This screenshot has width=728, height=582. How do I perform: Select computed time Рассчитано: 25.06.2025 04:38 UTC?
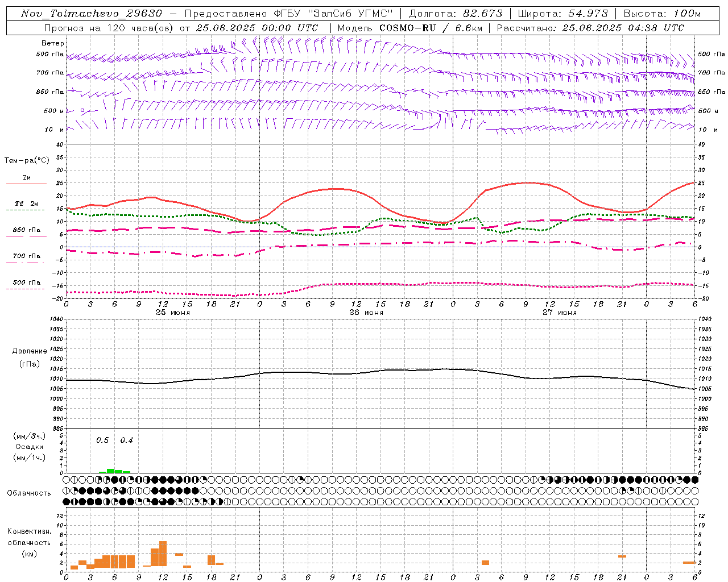(x=590, y=28)
